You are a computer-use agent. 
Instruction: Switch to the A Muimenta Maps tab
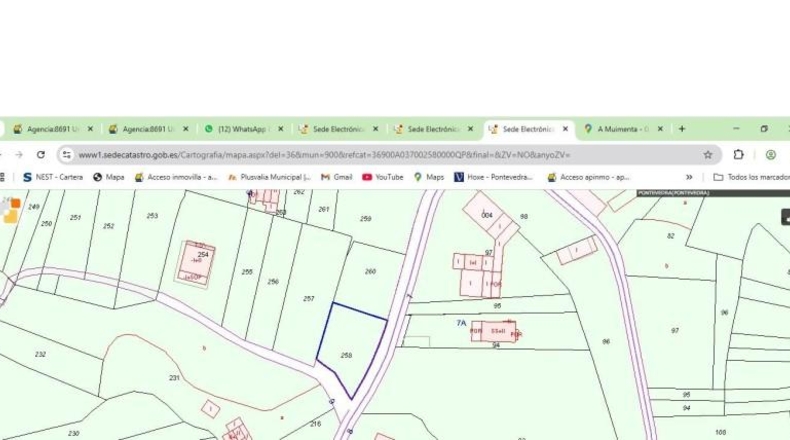pos(623,129)
